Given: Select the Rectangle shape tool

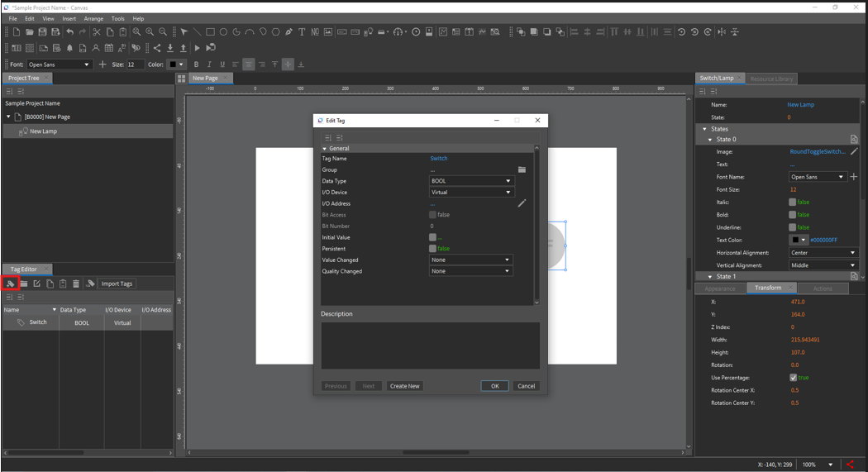Looking at the screenshot, I should pyautogui.click(x=210, y=32).
